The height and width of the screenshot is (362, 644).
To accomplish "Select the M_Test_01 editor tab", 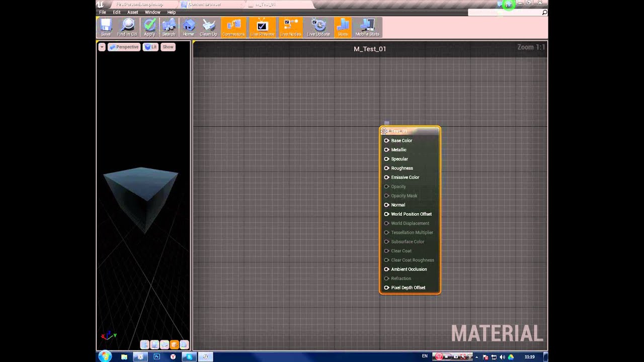I will pos(266,5).
